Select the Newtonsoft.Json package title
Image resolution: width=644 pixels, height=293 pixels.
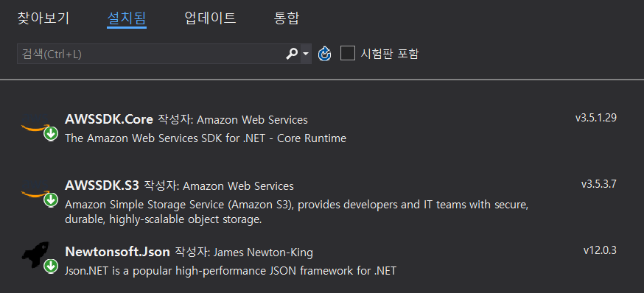click(x=117, y=252)
